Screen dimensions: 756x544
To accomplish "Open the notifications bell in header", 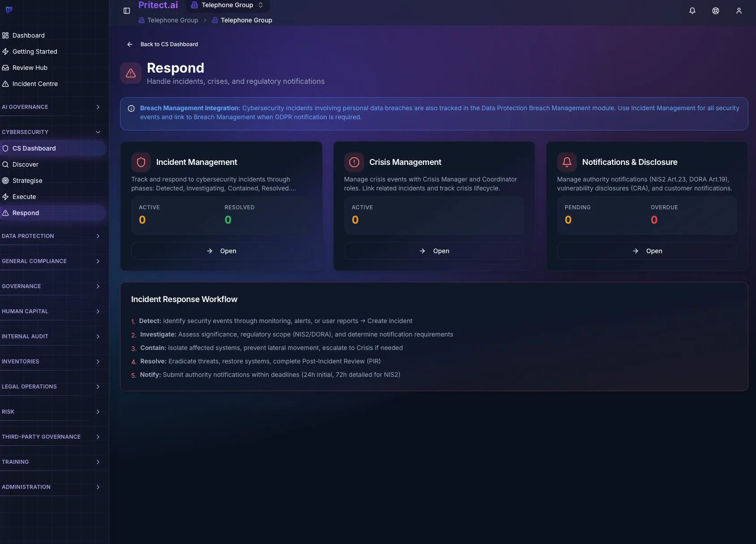I will [692, 11].
